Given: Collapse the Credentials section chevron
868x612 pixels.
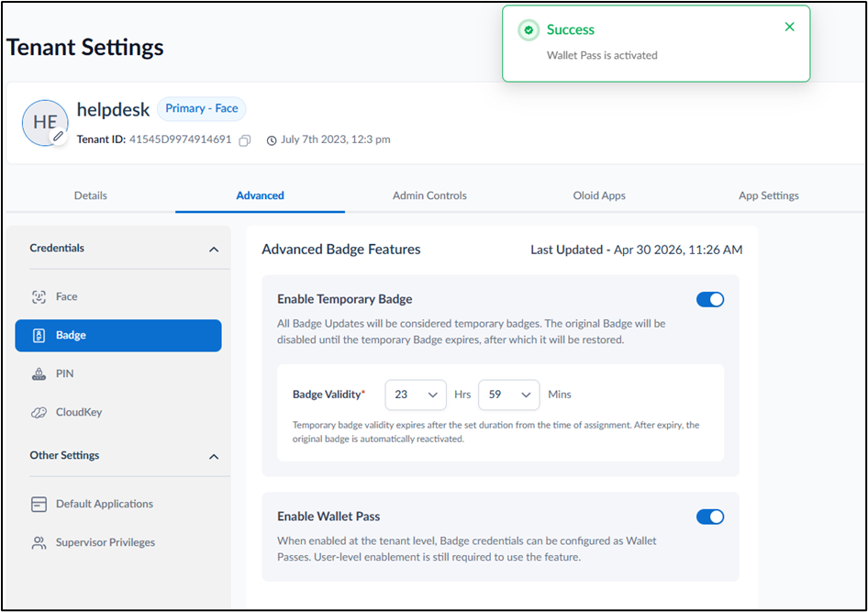Looking at the screenshot, I should (214, 250).
